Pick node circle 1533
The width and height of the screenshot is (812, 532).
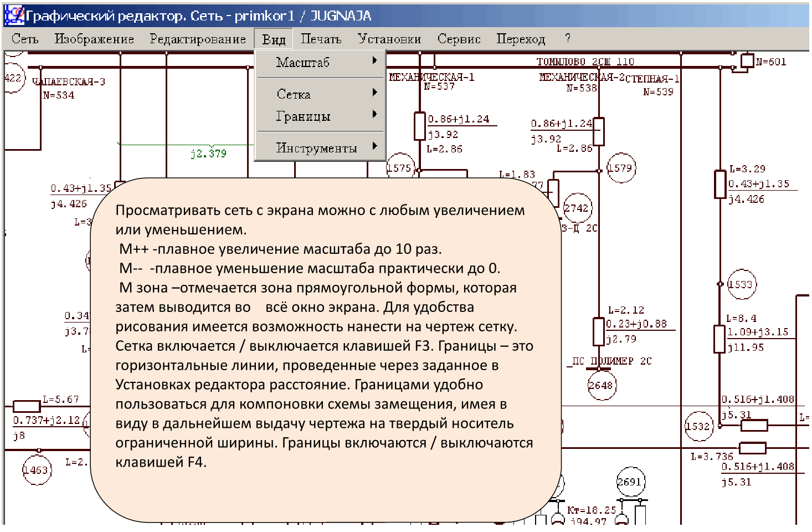741,285
